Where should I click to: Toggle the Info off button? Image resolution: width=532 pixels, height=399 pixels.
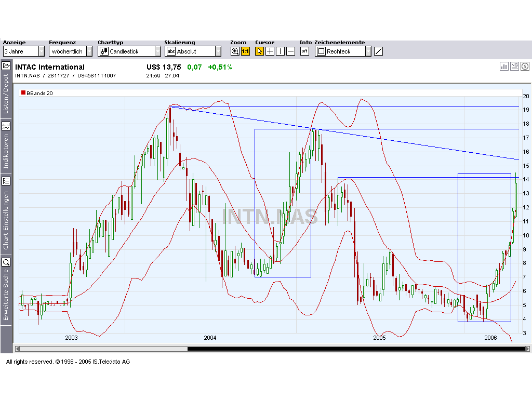coord(304,51)
